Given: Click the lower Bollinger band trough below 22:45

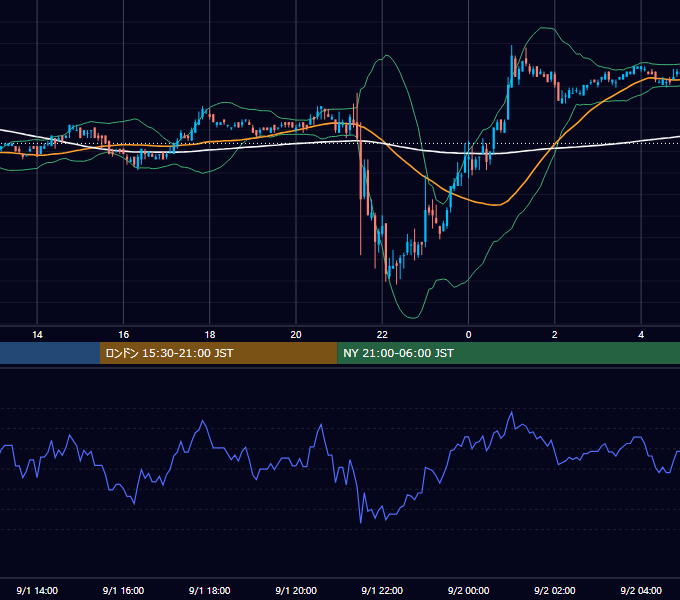Looking at the screenshot, I should point(413,318).
